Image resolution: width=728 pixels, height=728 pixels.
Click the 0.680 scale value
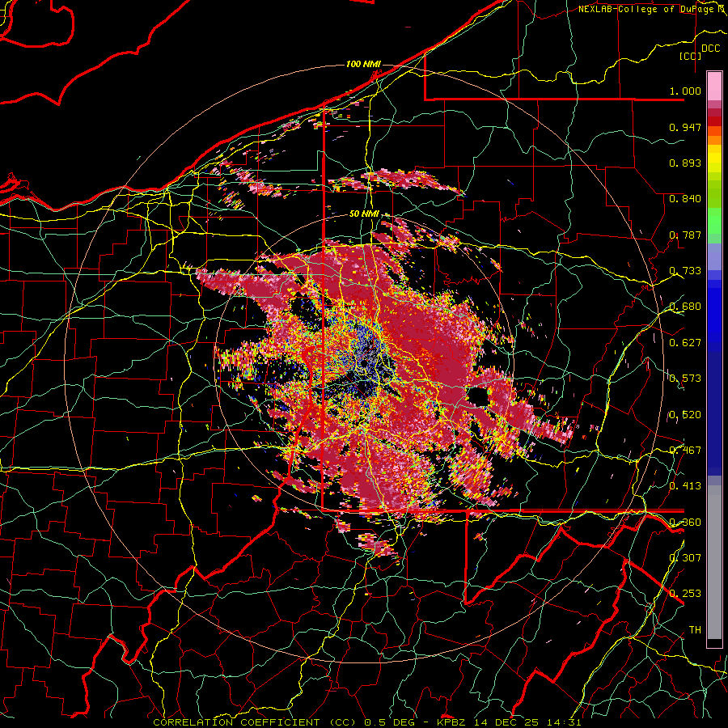point(685,307)
